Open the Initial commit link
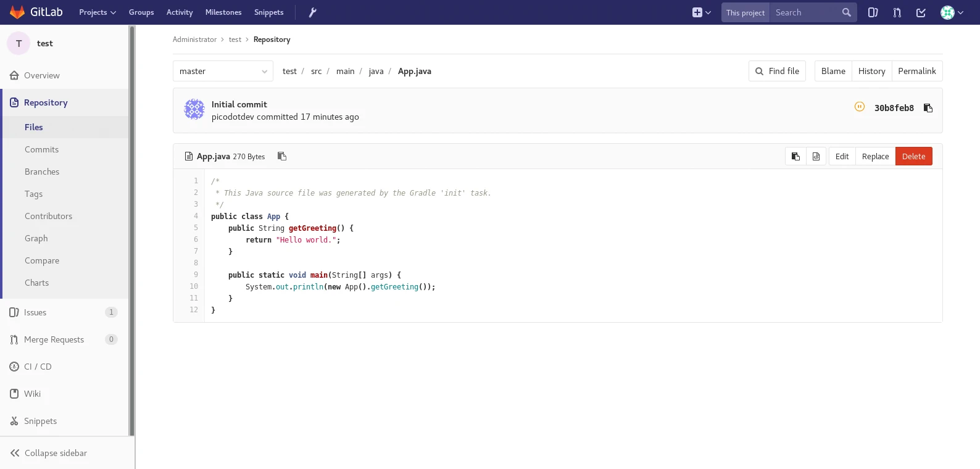 click(x=239, y=104)
